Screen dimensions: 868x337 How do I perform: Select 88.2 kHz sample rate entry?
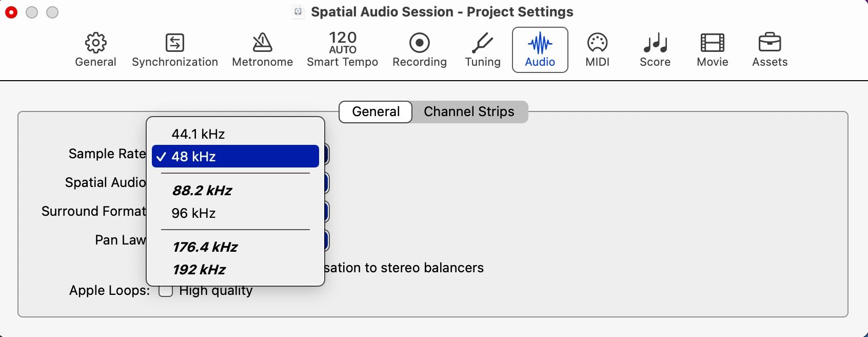pos(201,190)
